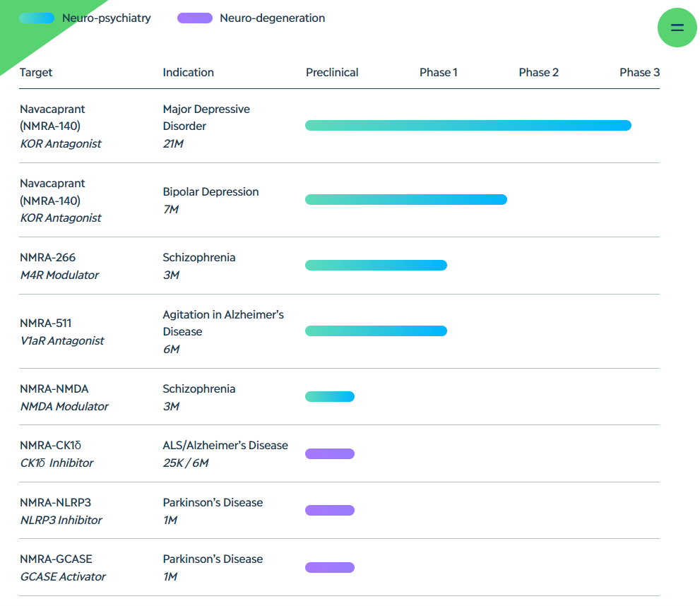700x606 pixels.
Task: Select the Phase 3 column header
Action: pos(639,73)
